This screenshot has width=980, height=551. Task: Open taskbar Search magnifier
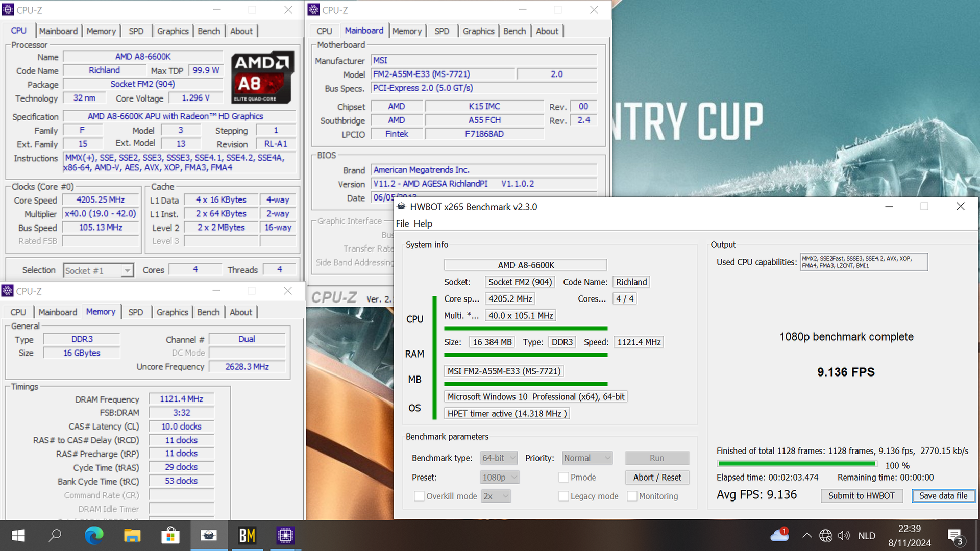[55, 536]
